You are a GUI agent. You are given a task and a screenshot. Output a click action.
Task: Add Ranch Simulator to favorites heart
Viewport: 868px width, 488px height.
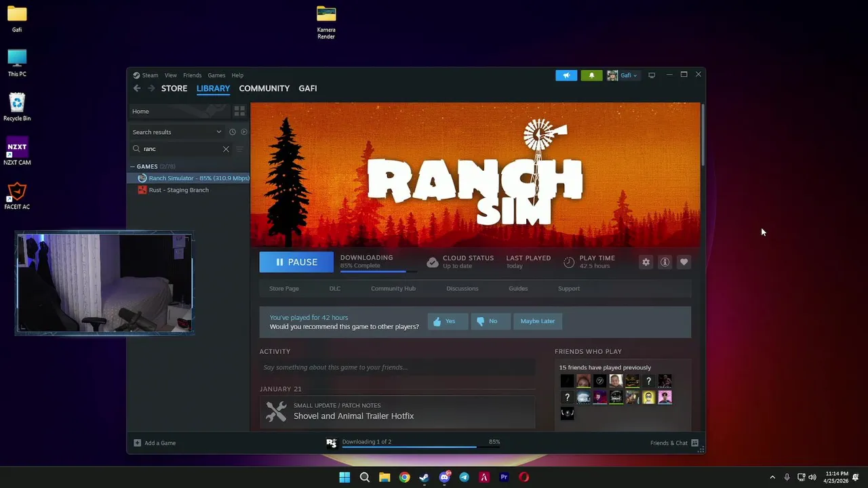coord(684,262)
